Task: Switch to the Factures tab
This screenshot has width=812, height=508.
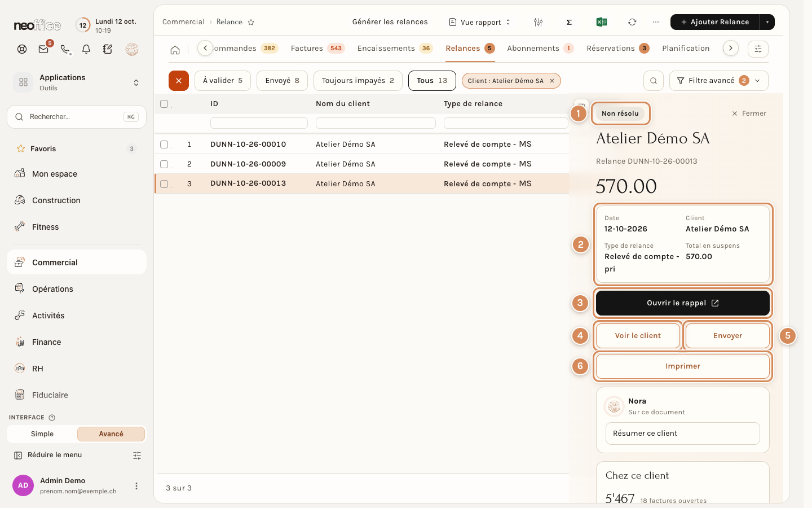Action: click(317, 49)
